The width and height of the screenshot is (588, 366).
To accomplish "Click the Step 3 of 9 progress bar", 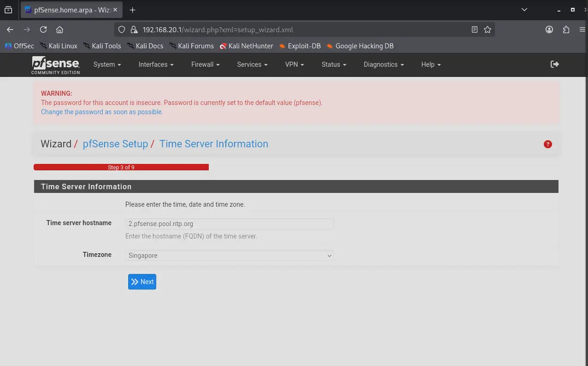I will coord(121,168).
